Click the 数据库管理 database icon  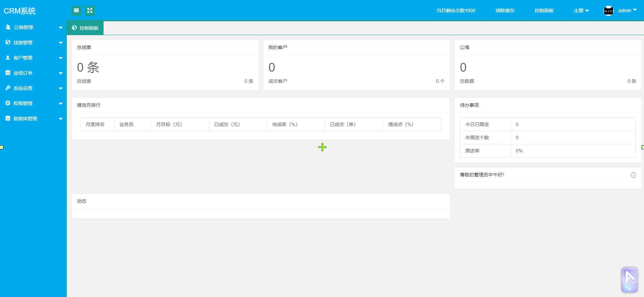point(8,118)
